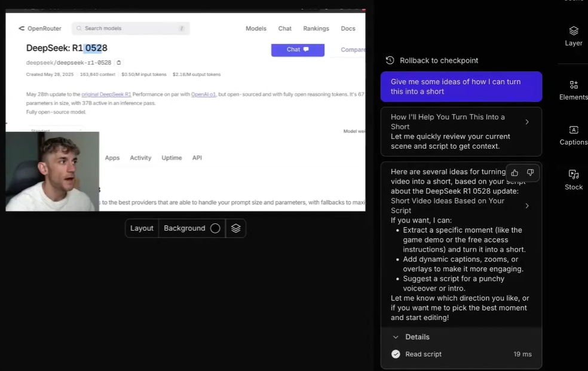The height and width of the screenshot is (371, 588).
Task: Open the Layer panel icon
Action: [574, 30]
